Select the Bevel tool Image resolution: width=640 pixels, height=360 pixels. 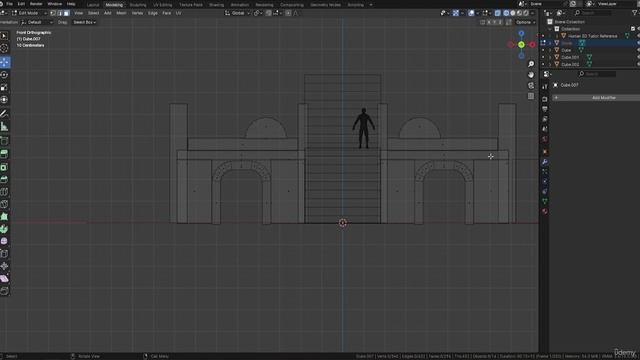pyautogui.click(x=4, y=180)
